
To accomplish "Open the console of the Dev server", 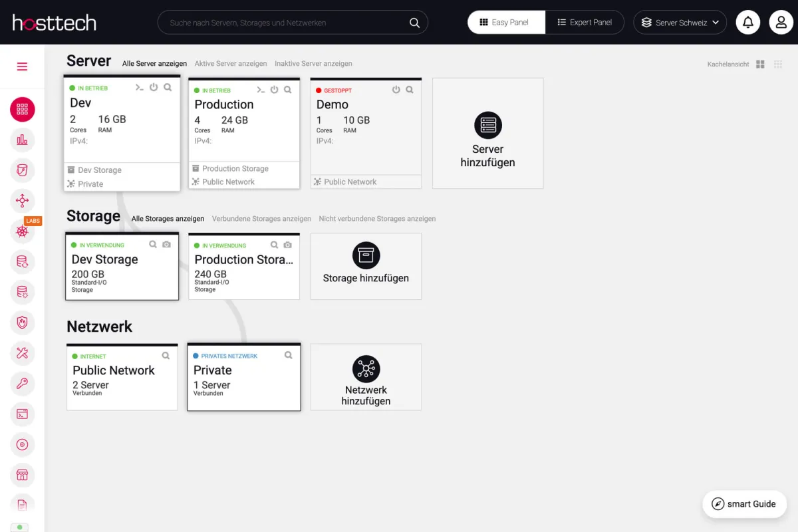I will click(x=140, y=87).
